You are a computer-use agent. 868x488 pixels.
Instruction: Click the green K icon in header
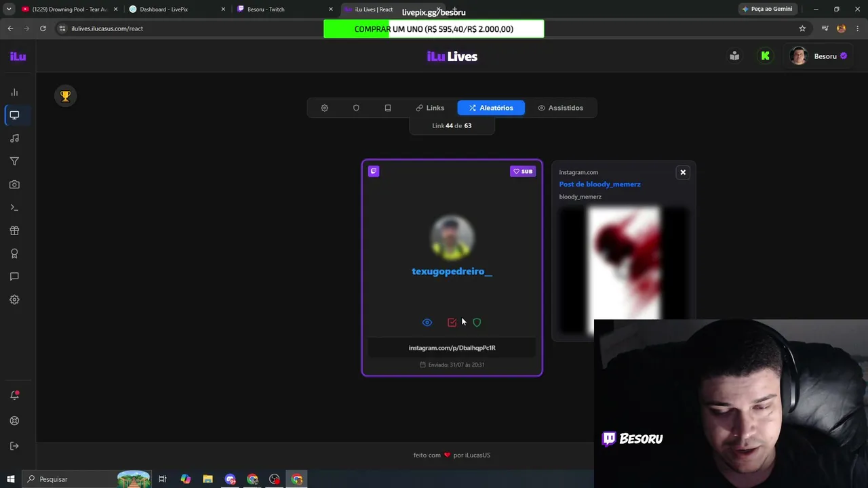point(765,56)
